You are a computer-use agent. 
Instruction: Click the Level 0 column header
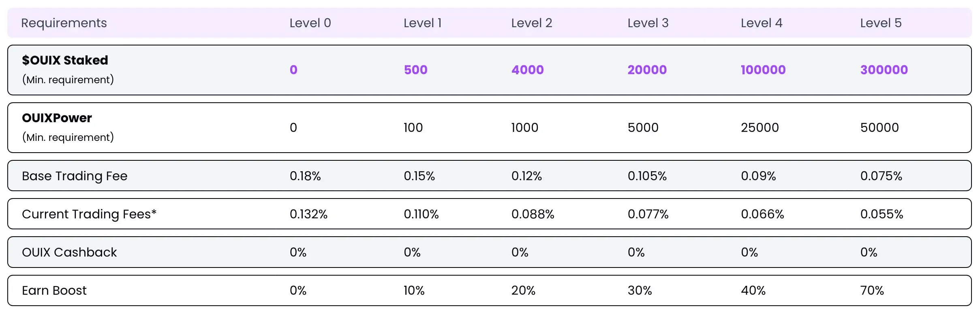click(310, 23)
